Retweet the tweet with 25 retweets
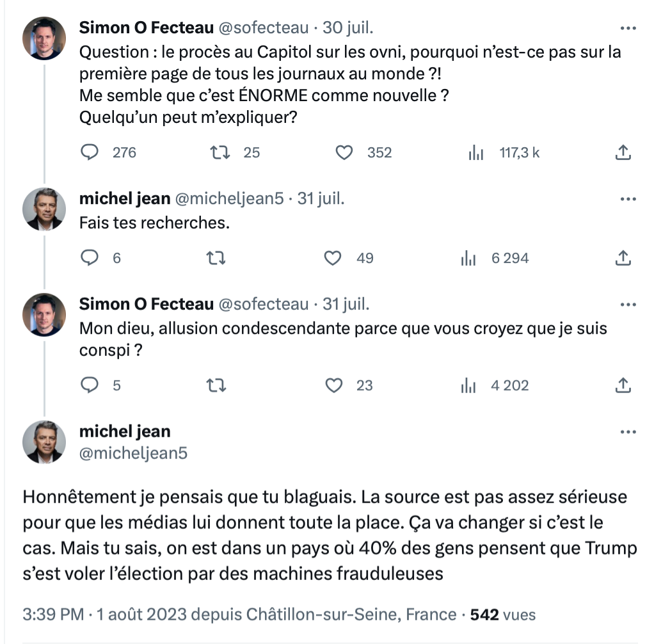 point(219,152)
